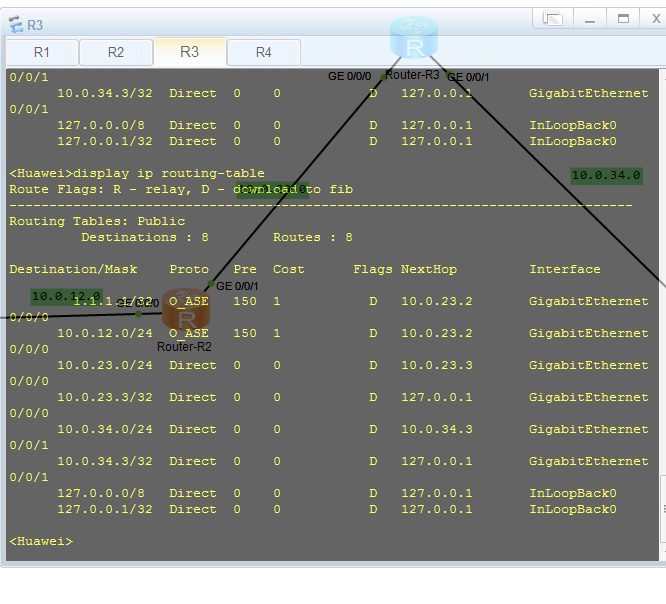The image size is (666, 604).
Task: Click the GE 0/0/1 label above Router-R2
Action: [237, 286]
